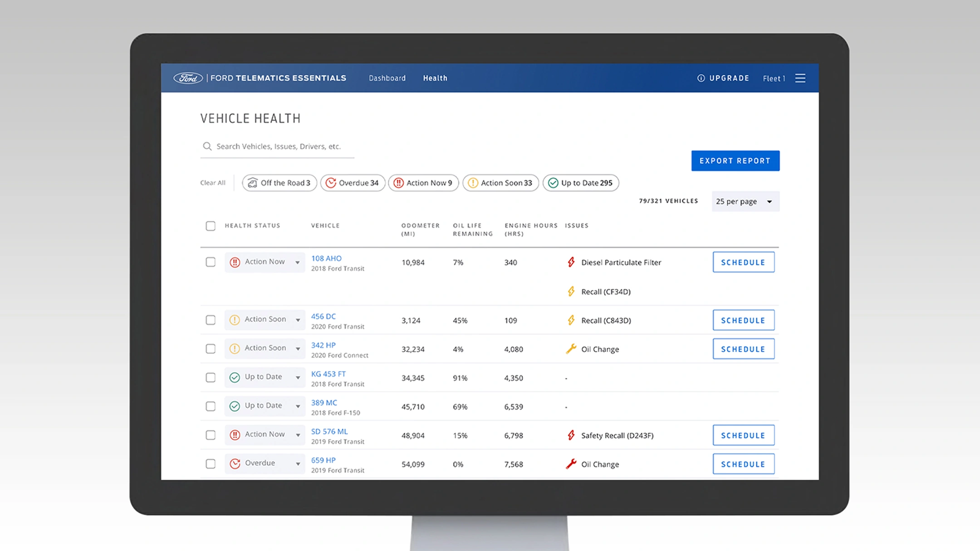The width and height of the screenshot is (980, 551).
Task: Select checkbox for KG 453 FT row
Action: pyautogui.click(x=211, y=377)
